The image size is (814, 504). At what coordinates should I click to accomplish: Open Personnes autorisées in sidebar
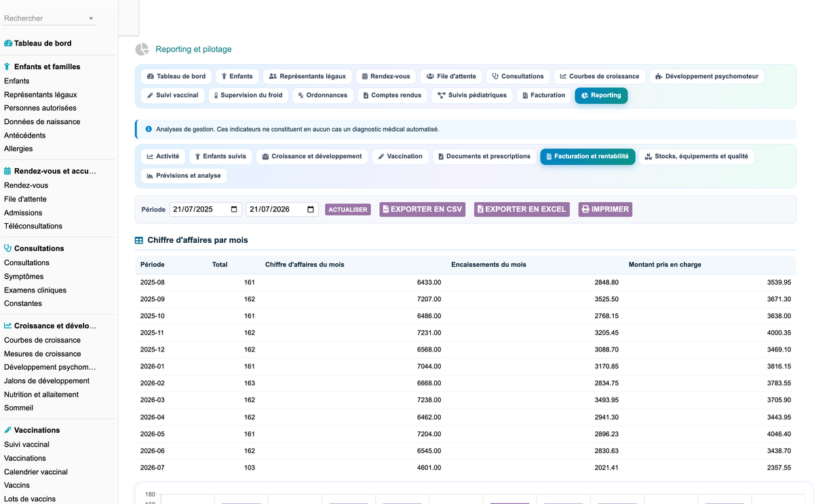40,108
